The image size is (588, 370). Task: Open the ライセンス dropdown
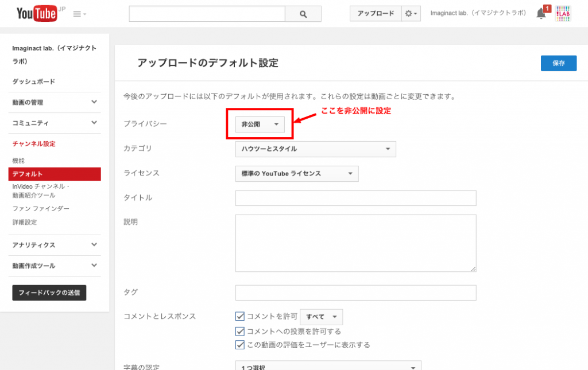click(297, 174)
